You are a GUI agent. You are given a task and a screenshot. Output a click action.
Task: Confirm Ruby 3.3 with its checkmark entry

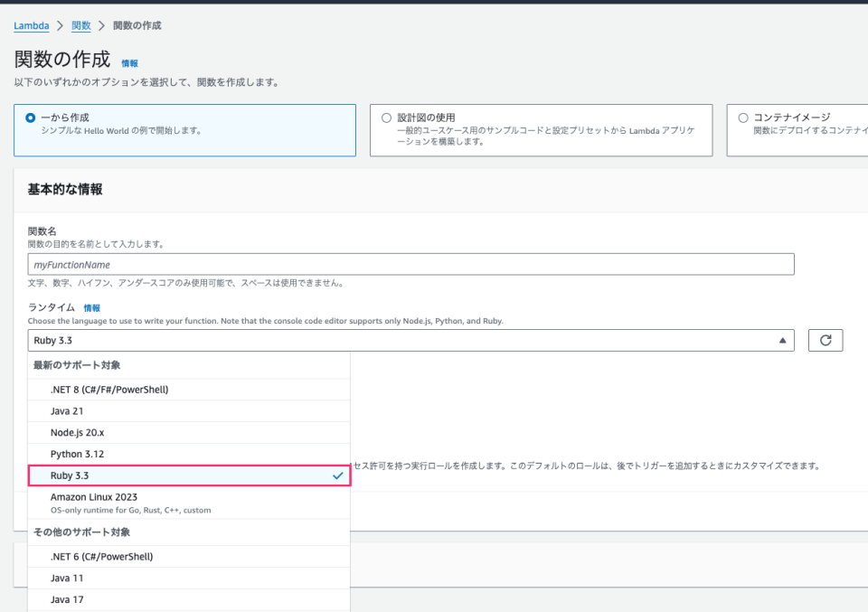[181, 475]
